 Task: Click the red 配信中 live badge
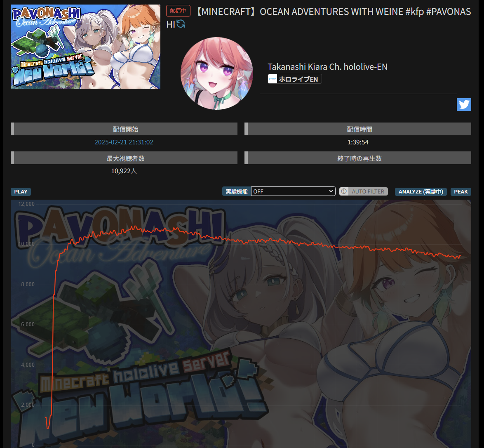tap(178, 10)
